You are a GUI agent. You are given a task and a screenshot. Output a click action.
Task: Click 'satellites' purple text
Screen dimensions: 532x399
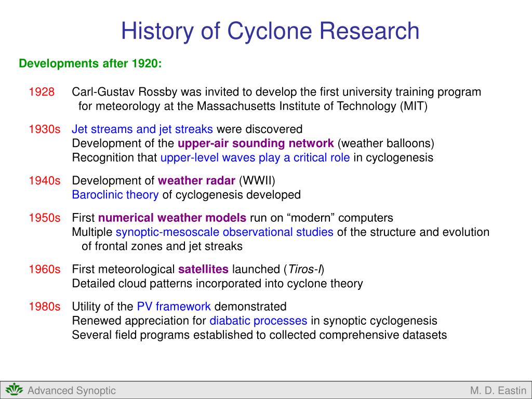pyautogui.click(x=203, y=270)
